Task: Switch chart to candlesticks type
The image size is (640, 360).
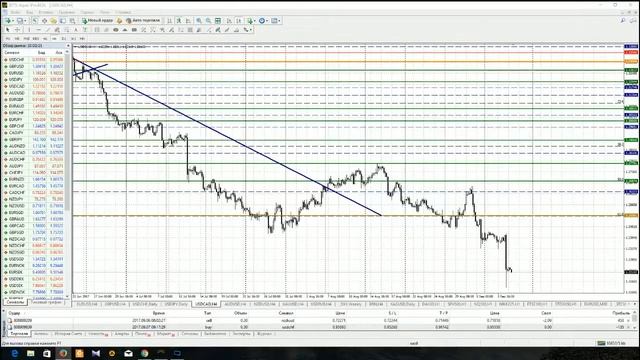Action: pos(179,20)
